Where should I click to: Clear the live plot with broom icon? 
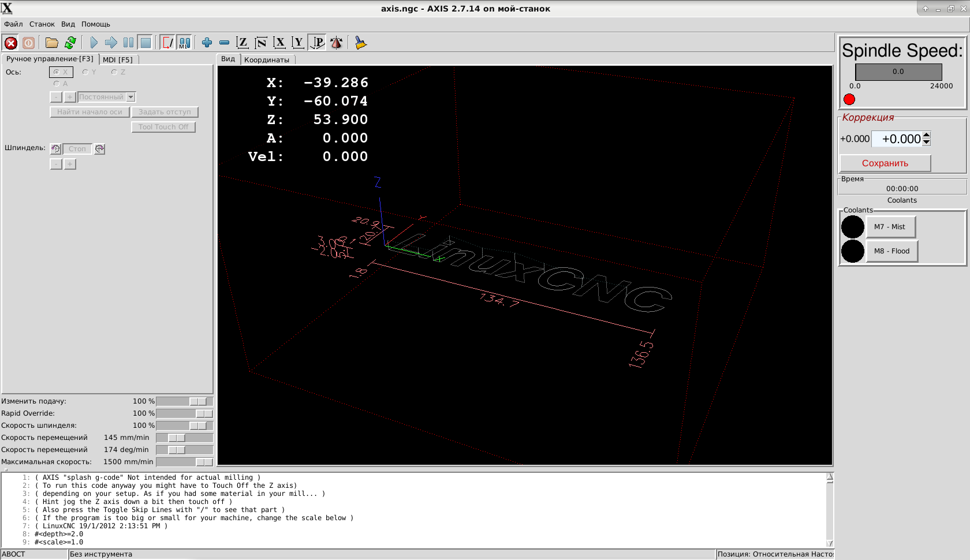pos(361,43)
